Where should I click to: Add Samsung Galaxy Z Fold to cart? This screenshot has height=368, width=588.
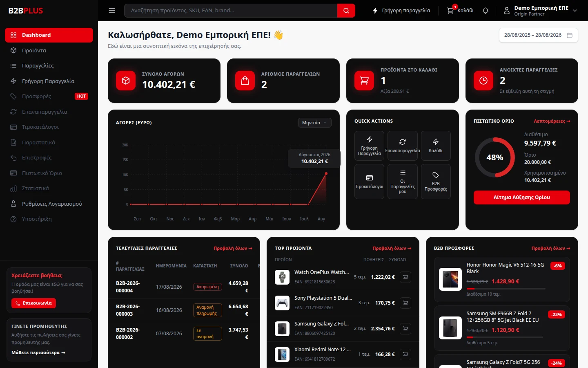[x=405, y=329]
